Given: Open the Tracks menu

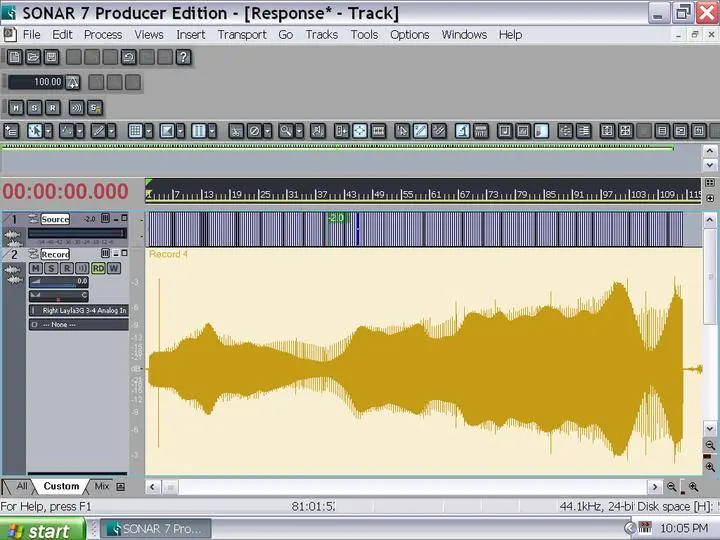Looking at the screenshot, I should pyautogui.click(x=321, y=35).
